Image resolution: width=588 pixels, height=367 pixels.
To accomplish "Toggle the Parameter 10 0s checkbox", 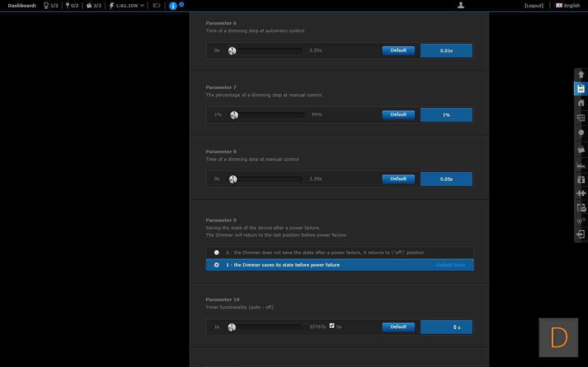I will point(332,326).
